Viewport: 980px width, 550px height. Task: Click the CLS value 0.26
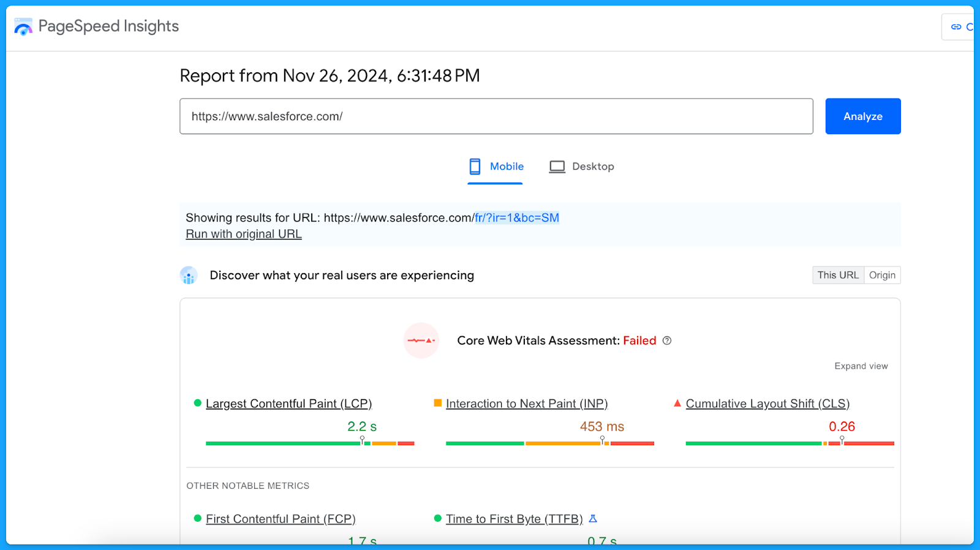pyautogui.click(x=842, y=426)
